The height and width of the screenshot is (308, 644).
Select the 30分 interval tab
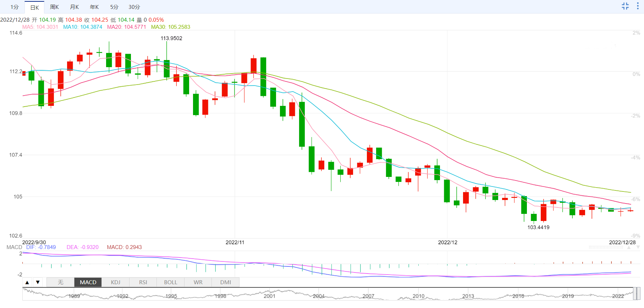pos(134,7)
